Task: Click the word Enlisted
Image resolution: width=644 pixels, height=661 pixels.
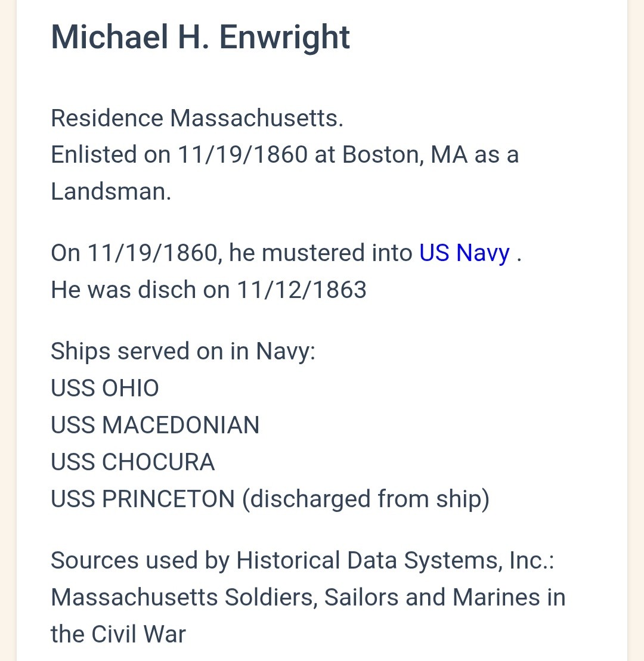Action: point(94,155)
